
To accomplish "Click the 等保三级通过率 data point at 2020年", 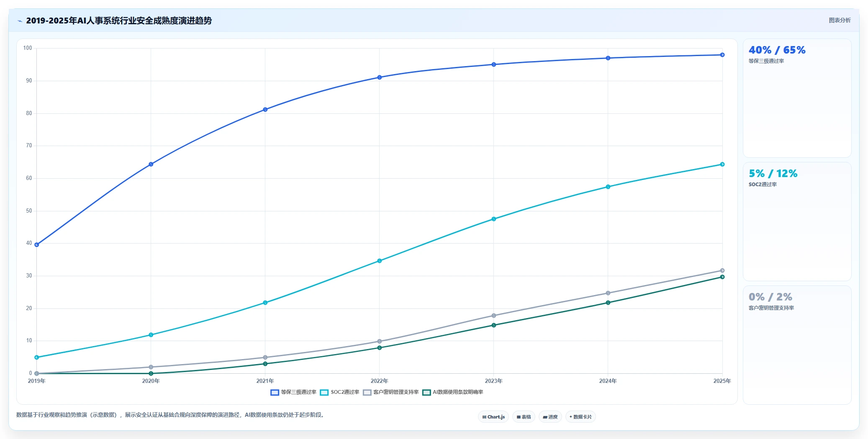I will (x=151, y=164).
